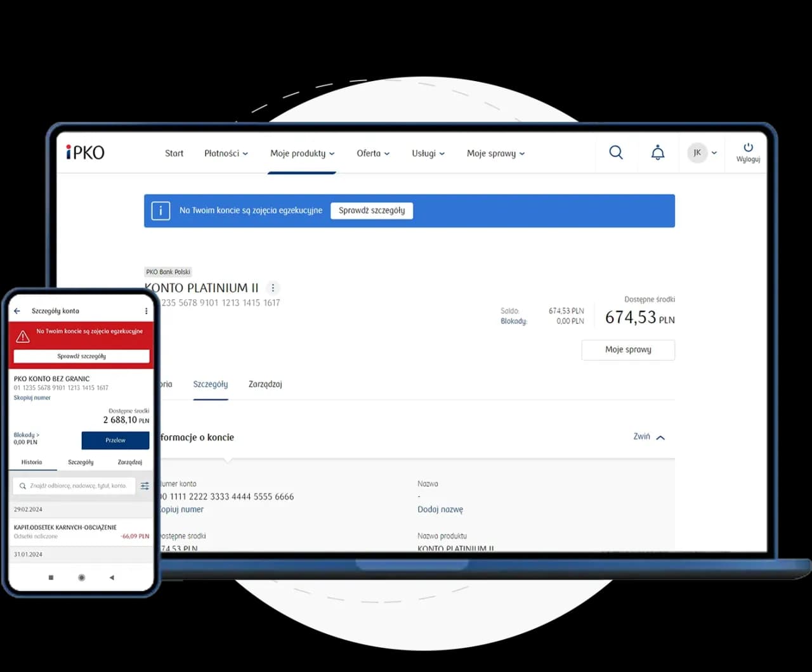Click the Dodaj nazwę link
Screen dimensions: 812x672
click(440, 510)
